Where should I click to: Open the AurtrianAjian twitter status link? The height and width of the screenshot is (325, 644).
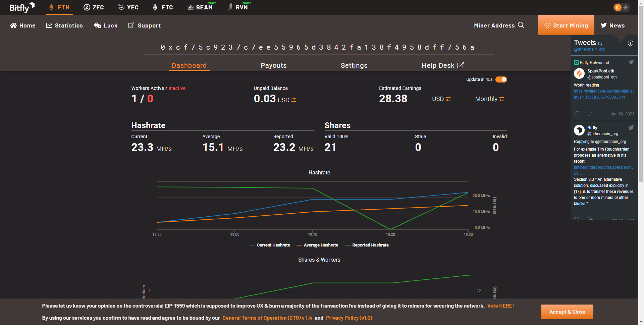[x=603, y=94]
